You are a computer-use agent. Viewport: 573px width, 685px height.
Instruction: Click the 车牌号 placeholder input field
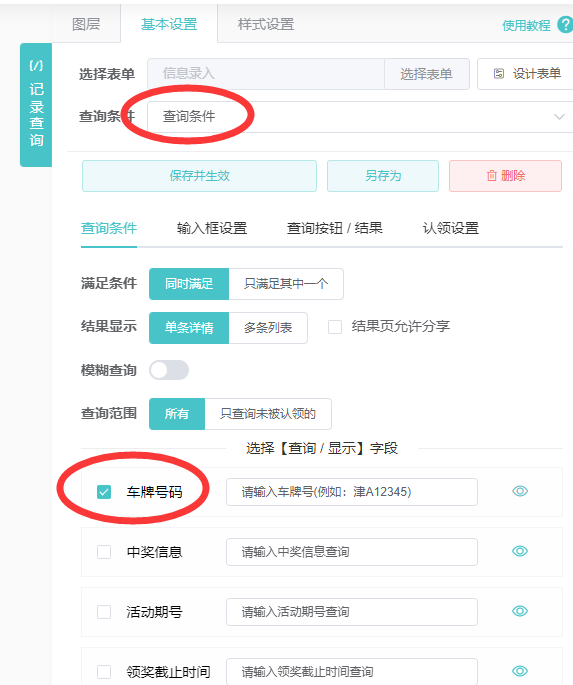coord(352,492)
